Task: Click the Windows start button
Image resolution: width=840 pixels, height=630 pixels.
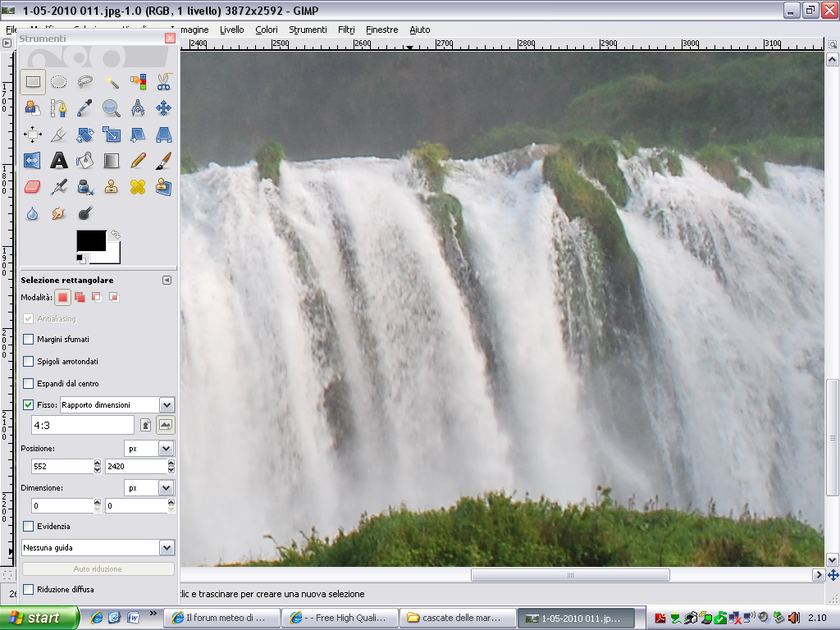Action: (39, 618)
